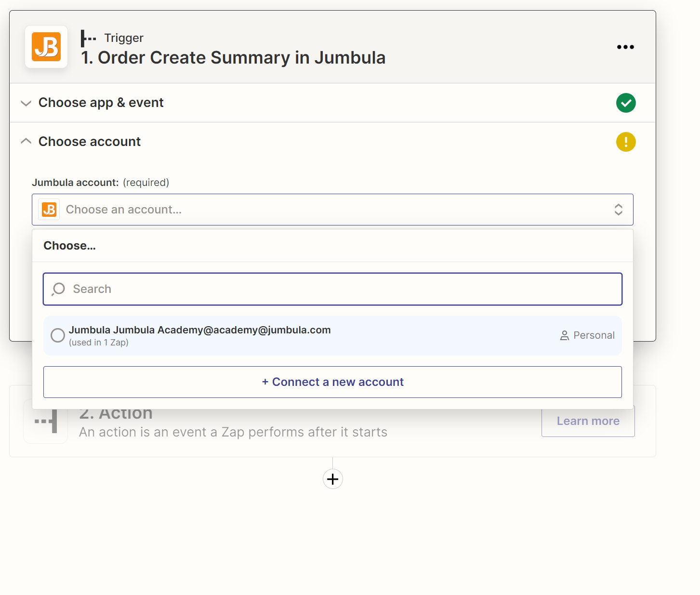Click the yellow warning status for Choose account
Image resolution: width=700 pixels, height=595 pixels.
click(626, 142)
